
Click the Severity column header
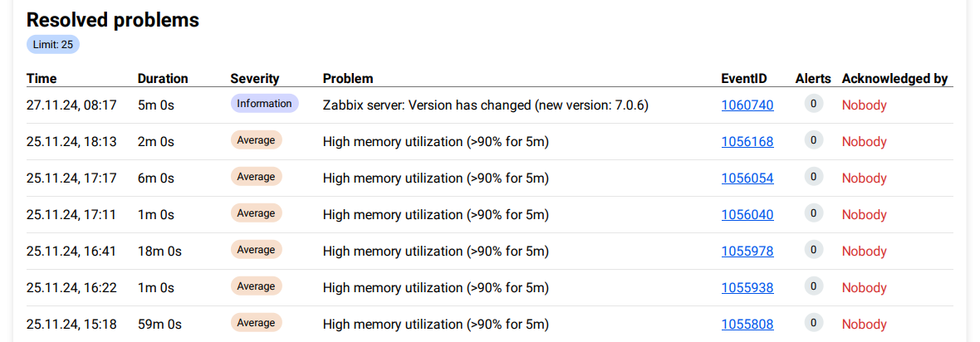[254, 79]
